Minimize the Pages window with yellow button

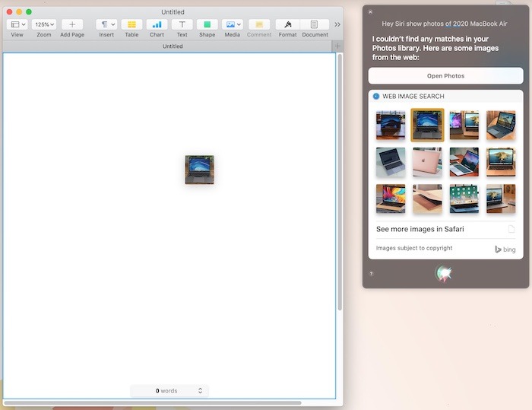19,12
